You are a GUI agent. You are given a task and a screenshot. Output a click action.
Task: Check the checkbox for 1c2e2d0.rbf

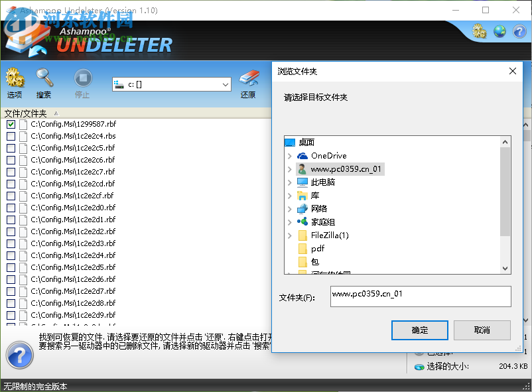[10, 208]
